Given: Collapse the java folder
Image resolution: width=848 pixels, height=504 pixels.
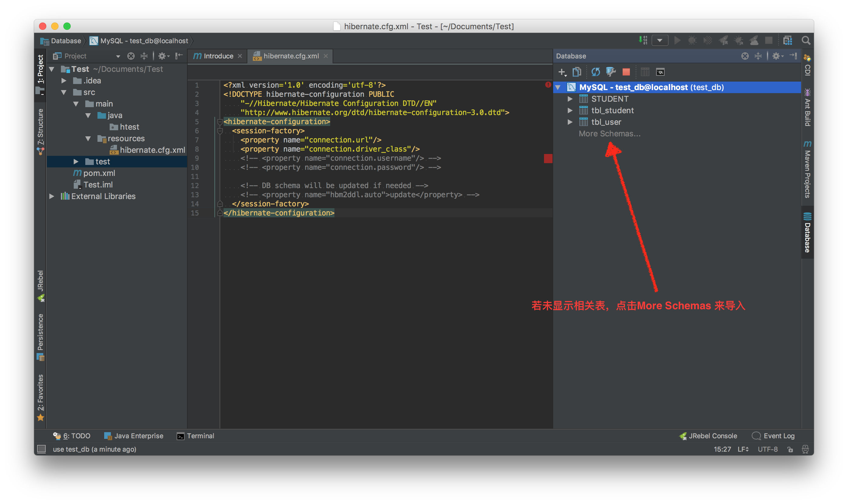Looking at the screenshot, I should tap(88, 115).
